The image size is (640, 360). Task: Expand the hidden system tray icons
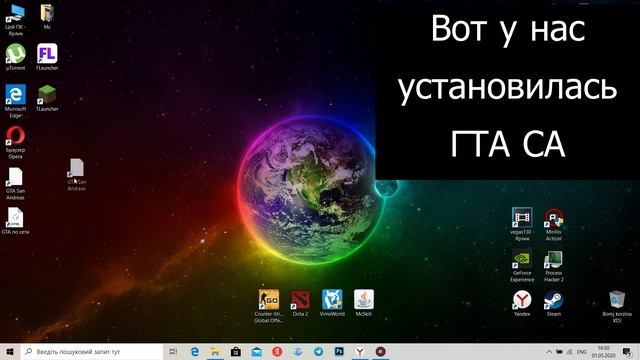[x=549, y=351]
